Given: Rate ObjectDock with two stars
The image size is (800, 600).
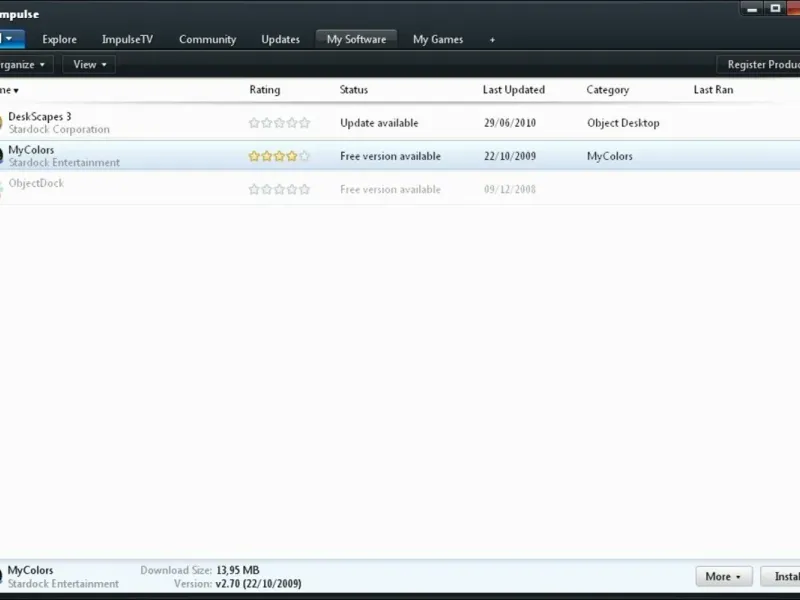Looking at the screenshot, I should click(x=267, y=189).
